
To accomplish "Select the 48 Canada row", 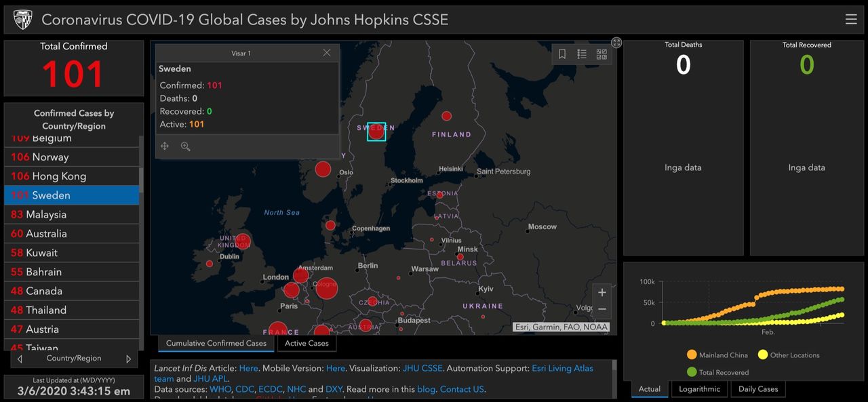I will click(71, 291).
